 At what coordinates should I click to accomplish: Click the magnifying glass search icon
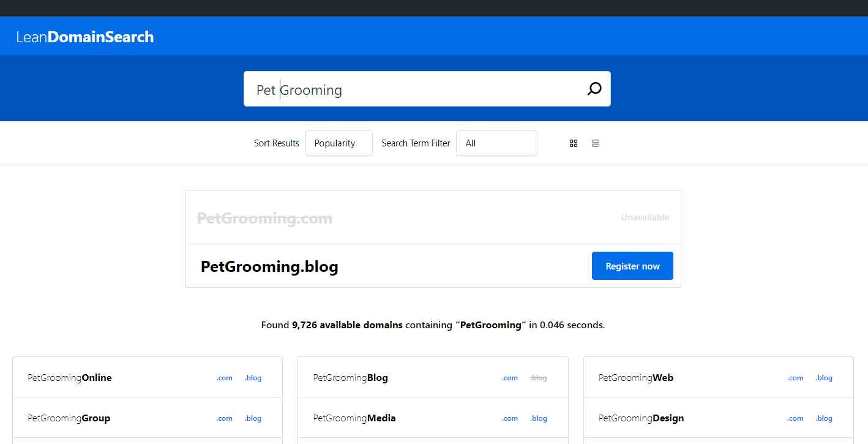coord(594,89)
